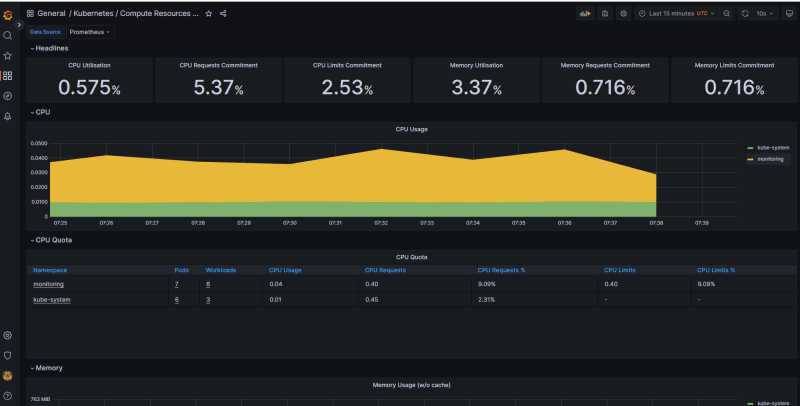Toggle kube-system series in CPU legend
Viewport: 800px width, 406px height.
click(769, 147)
